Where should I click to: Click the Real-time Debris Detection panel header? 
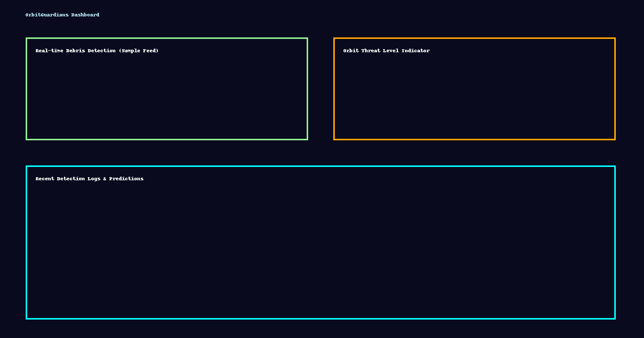(x=96, y=50)
